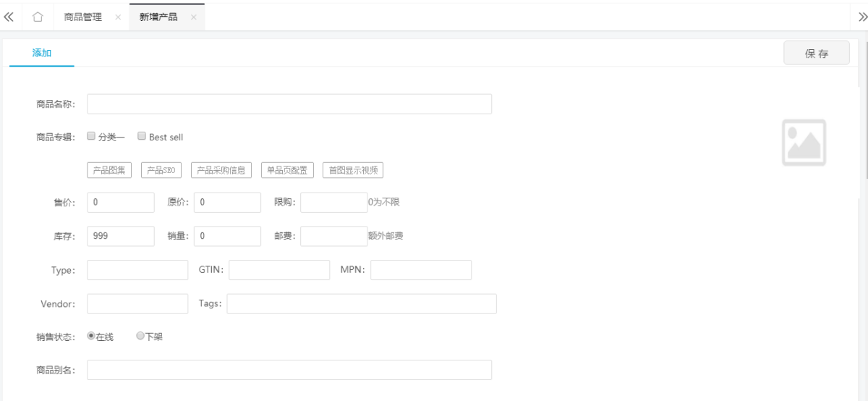Check the 分类一 checkbox

(91, 135)
